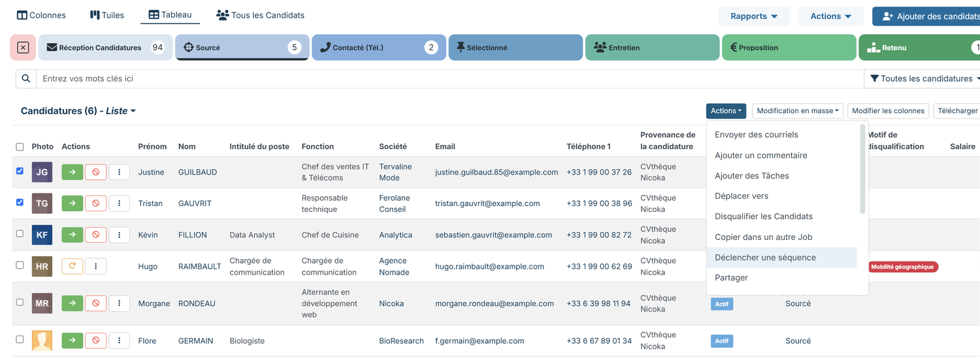Choose Ajouter un commentaire from menu
980x359 pixels.
coord(781,156)
